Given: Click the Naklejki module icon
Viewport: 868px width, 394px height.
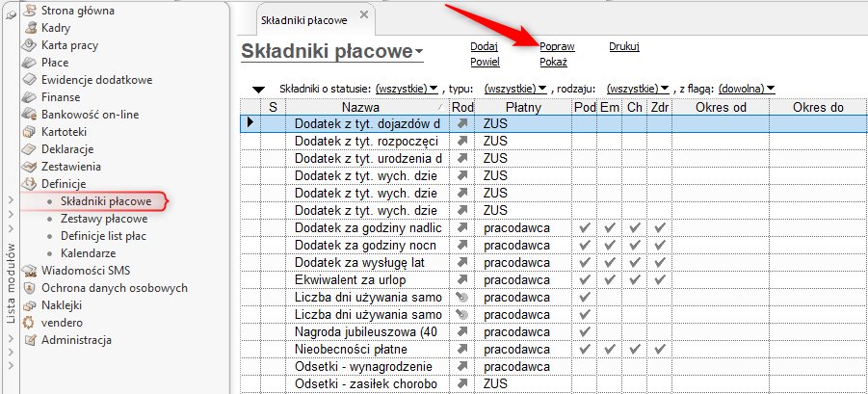Looking at the screenshot, I should [x=29, y=305].
